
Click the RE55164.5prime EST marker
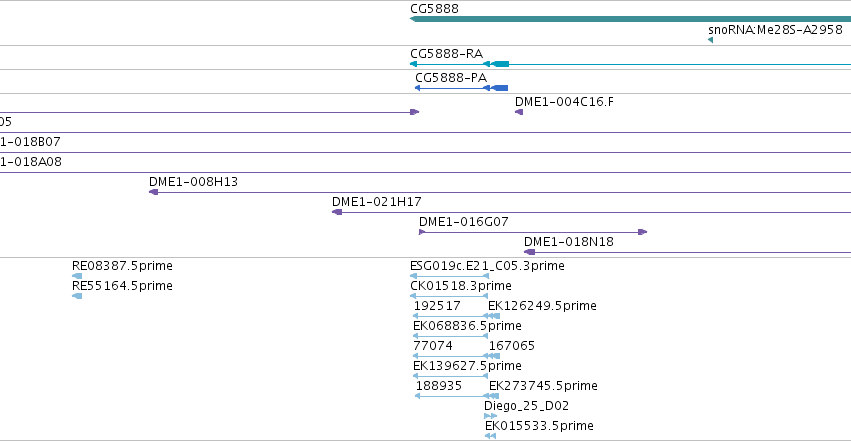(77, 296)
